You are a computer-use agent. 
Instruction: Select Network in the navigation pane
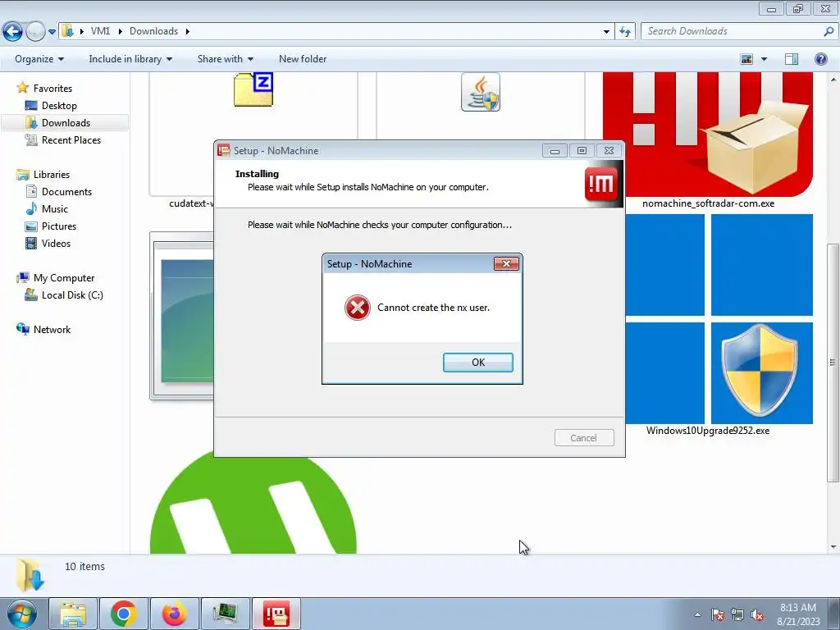pos(52,330)
